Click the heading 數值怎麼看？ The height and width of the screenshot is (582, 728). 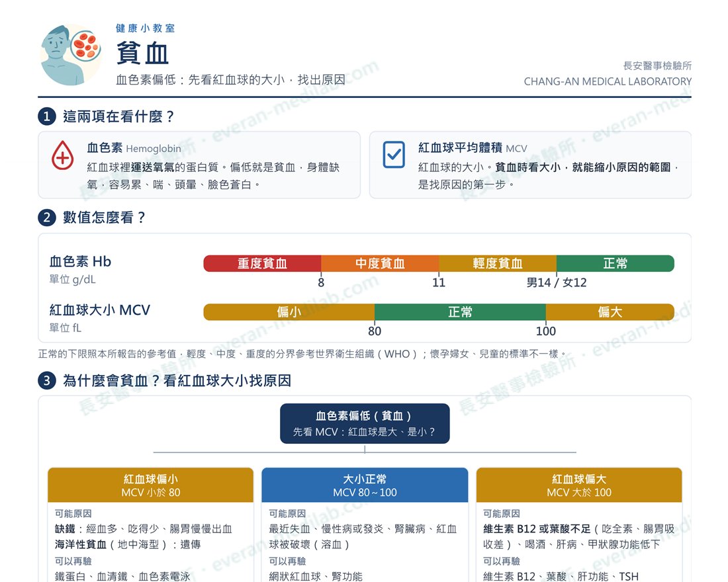[x=105, y=218]
